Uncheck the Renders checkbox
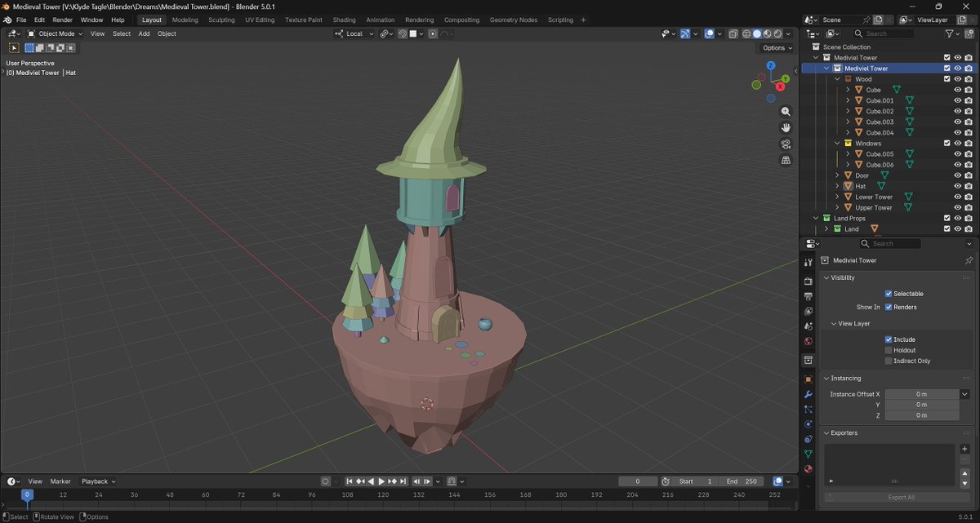Image resolution: width=980 pixels, height=523 pixels. (889, 307)
